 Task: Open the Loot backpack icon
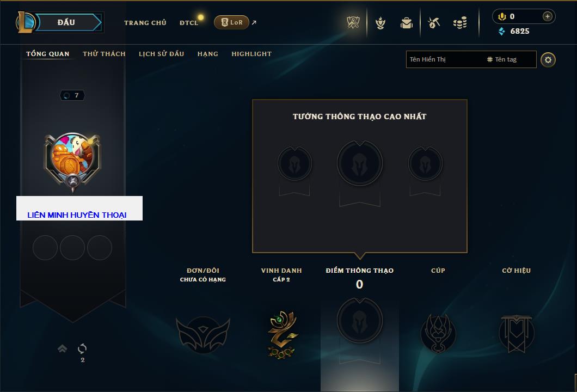coord(407,23)
